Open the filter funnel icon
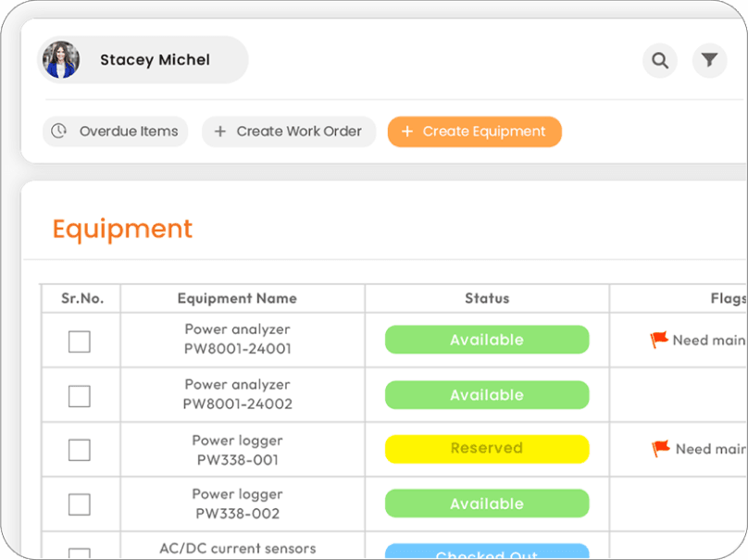Image resolution: width=748 pixels, height=560 pixels. click(x=709, y=60)
